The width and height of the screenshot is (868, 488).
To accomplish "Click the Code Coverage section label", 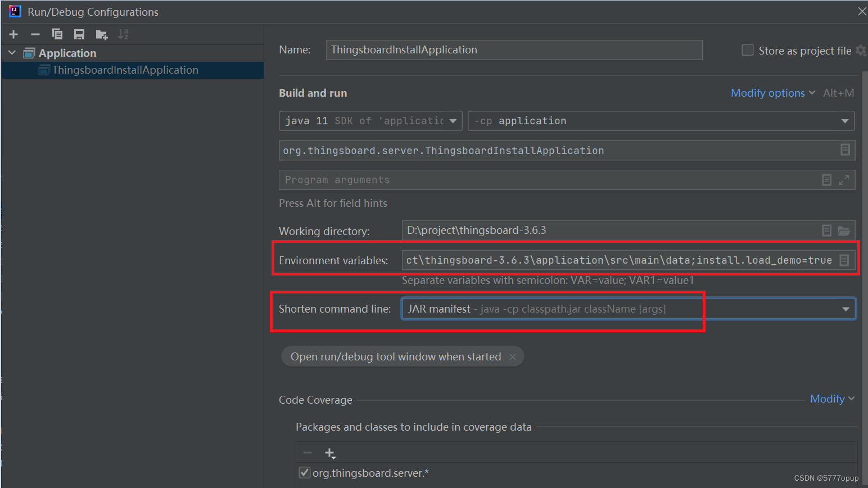I will tap(315, 400).
